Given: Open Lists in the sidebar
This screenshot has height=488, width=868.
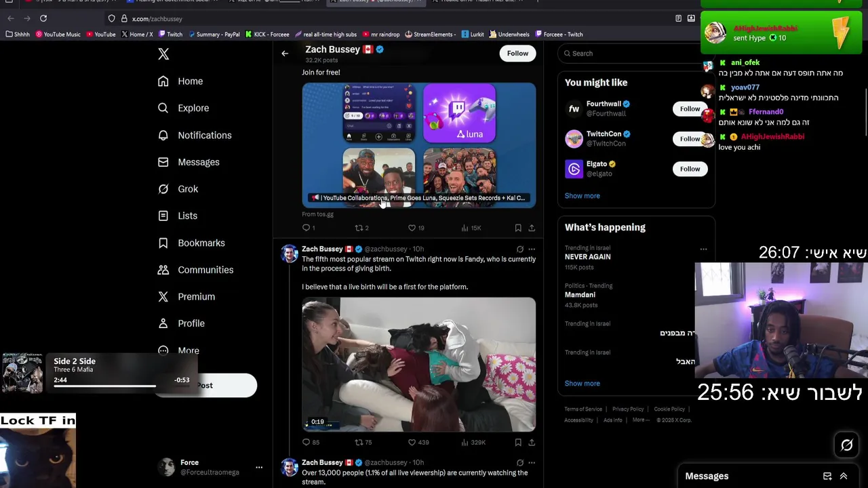Looking at the screenshot, I should pos(177,216).
